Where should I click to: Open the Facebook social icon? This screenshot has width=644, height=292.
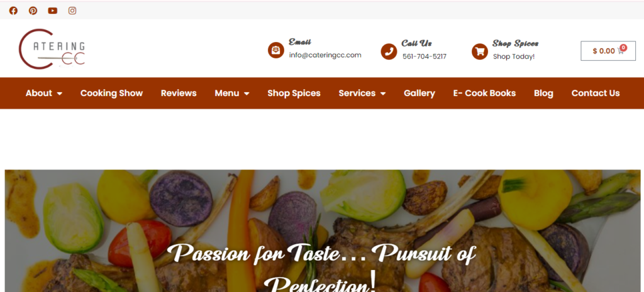[x=14, y=11]
